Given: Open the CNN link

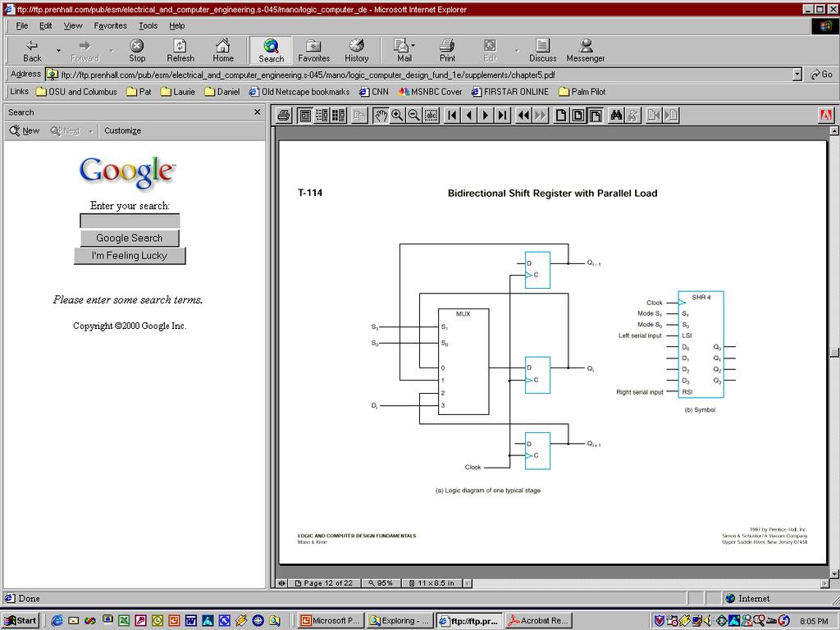Looking at the screenshot, I should pos(374,92).
